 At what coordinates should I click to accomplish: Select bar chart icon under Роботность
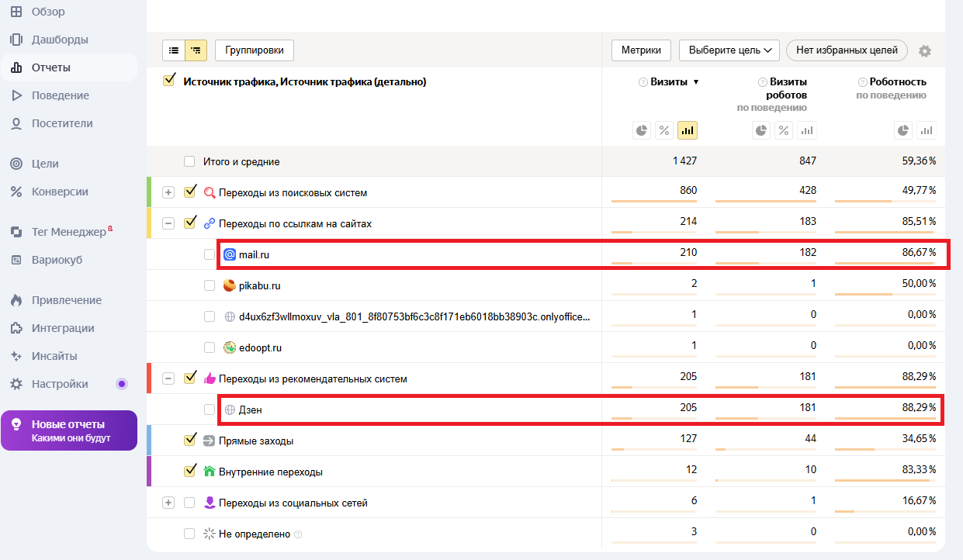926,130
